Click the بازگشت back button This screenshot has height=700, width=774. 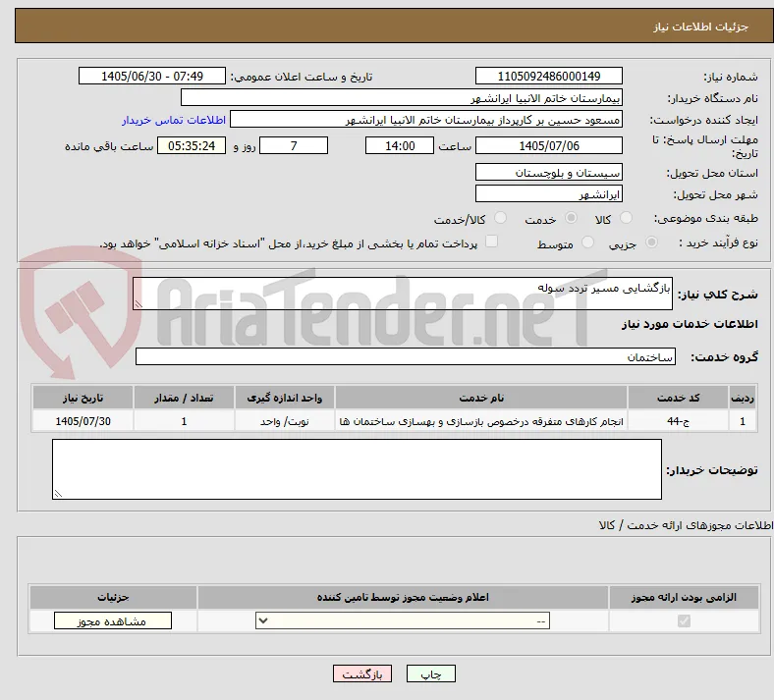click(362, 673)
